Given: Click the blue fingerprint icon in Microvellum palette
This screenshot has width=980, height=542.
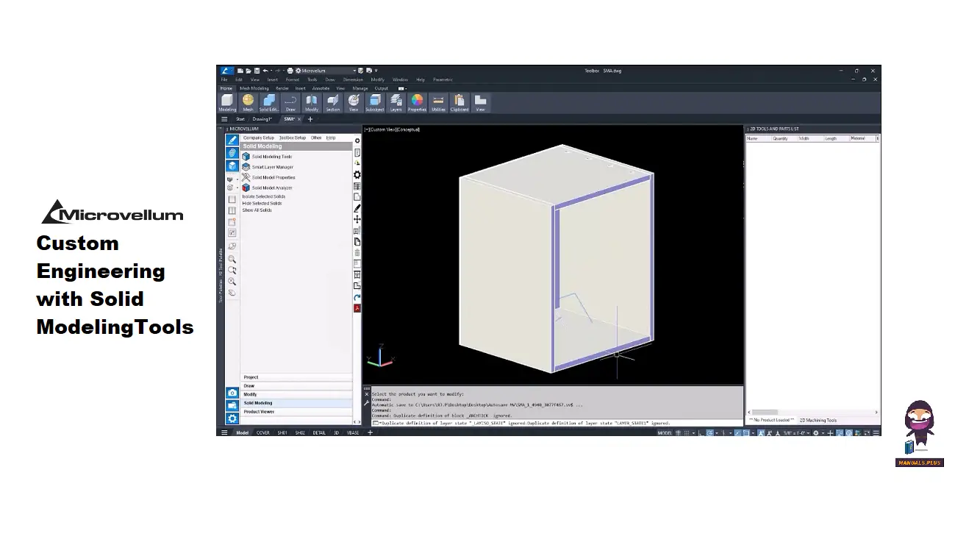Looking at the screenshot, I should (232, 152).
